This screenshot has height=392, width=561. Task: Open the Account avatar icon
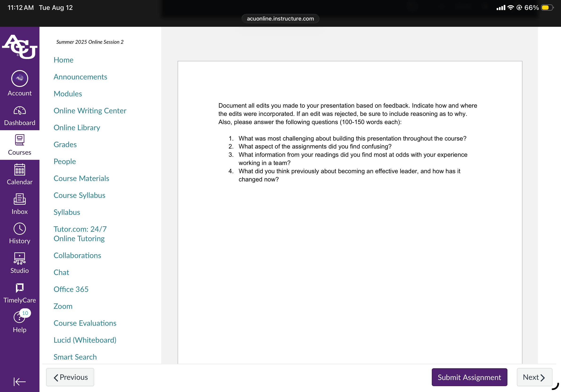pyautogui.click(x=19, y=78)
